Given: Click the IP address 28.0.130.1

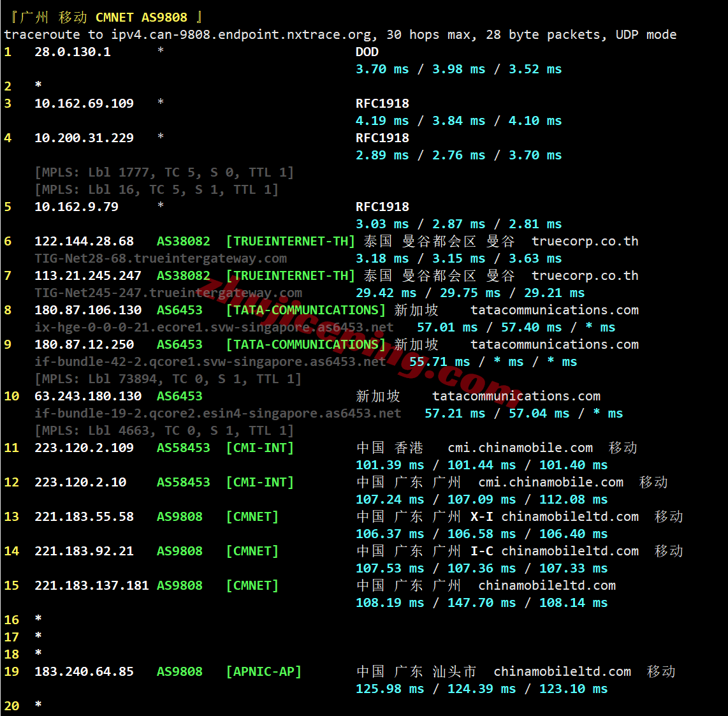Looking at the screenshot, I should pos(73,52).
